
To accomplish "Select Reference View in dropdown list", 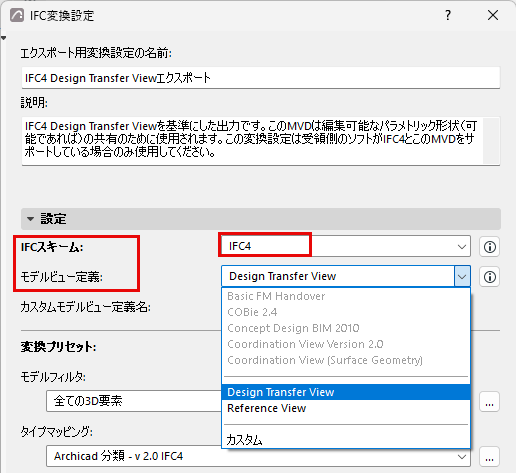I will [346, 408].
